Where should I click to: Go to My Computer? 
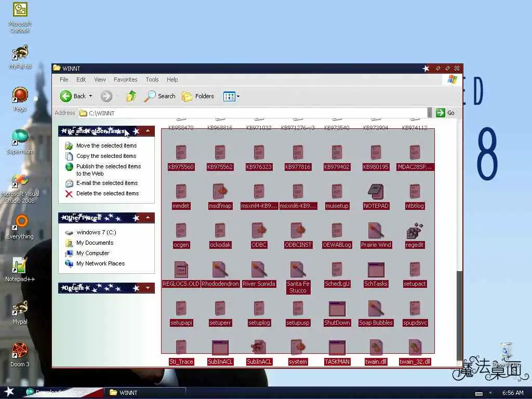click(87, 253)
